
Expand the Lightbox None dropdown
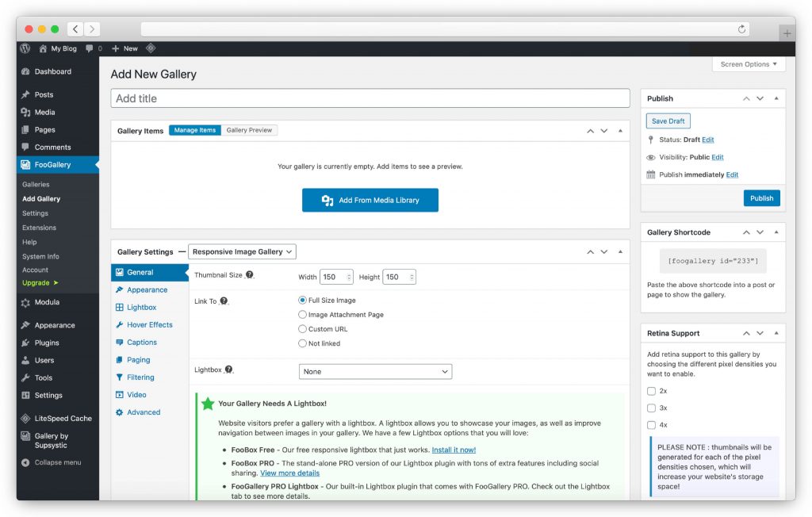[x=375, y=371]
